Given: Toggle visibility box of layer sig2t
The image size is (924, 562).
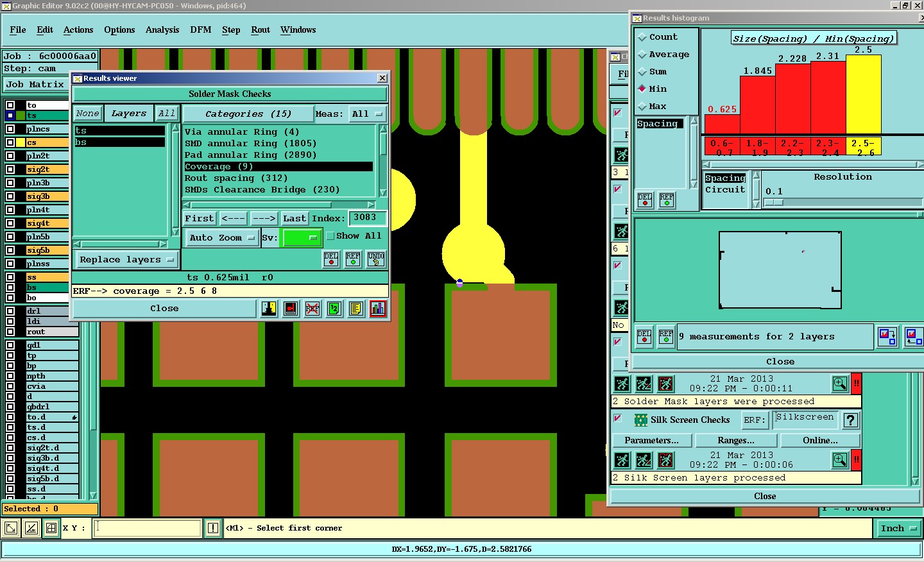Looking at the screenshot, I should (x=10, y=169).
